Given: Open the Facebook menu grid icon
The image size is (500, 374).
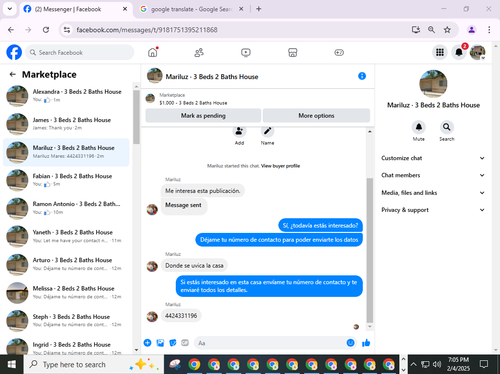Looking at the screenshot, I should coord(440,52).
